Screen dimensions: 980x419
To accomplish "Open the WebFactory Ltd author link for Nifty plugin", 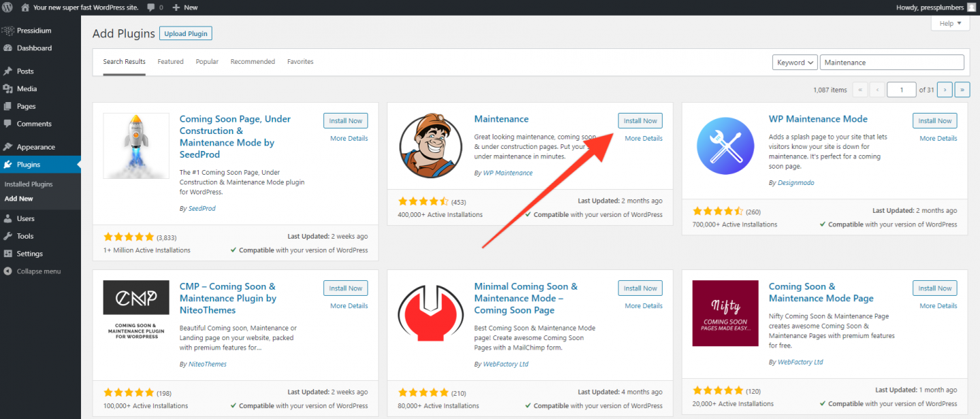I will coord(800,363).
